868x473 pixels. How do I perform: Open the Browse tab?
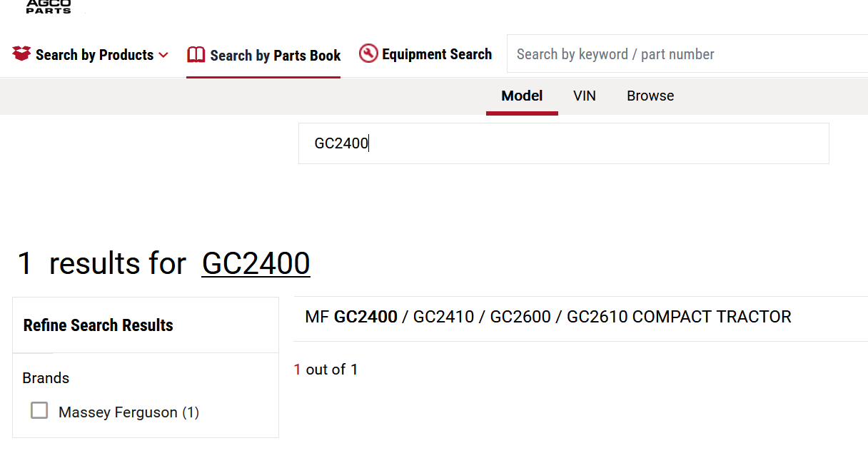(650, 96)
